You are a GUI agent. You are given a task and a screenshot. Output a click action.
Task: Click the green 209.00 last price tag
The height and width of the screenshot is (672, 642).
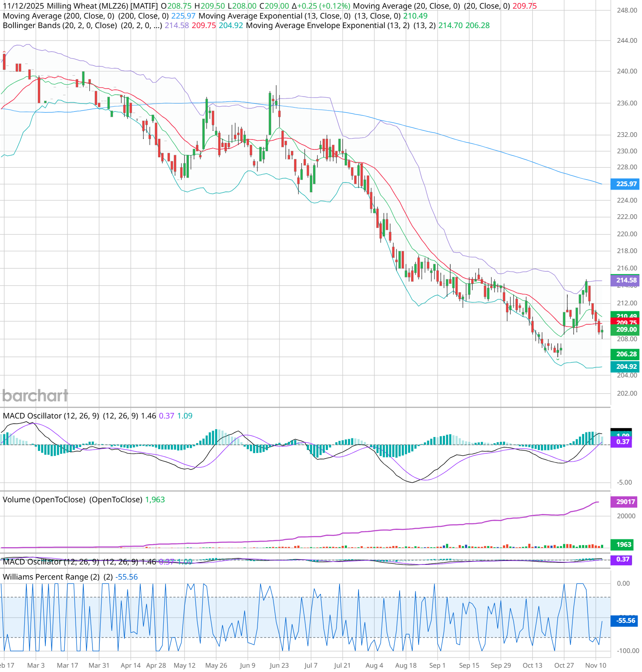(626, 330)
